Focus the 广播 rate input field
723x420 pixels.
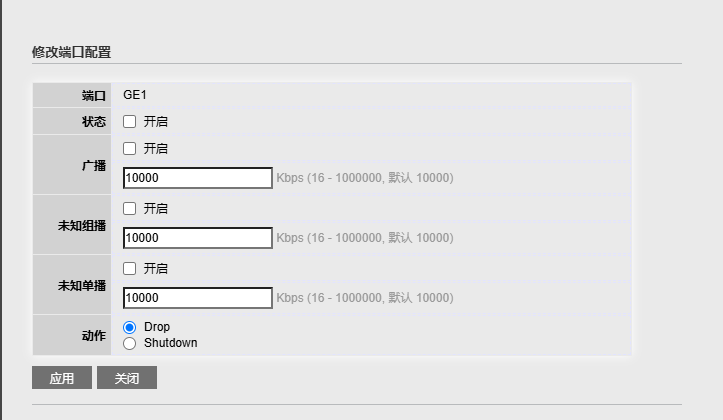pyautogui.click(x=198, y=178)
